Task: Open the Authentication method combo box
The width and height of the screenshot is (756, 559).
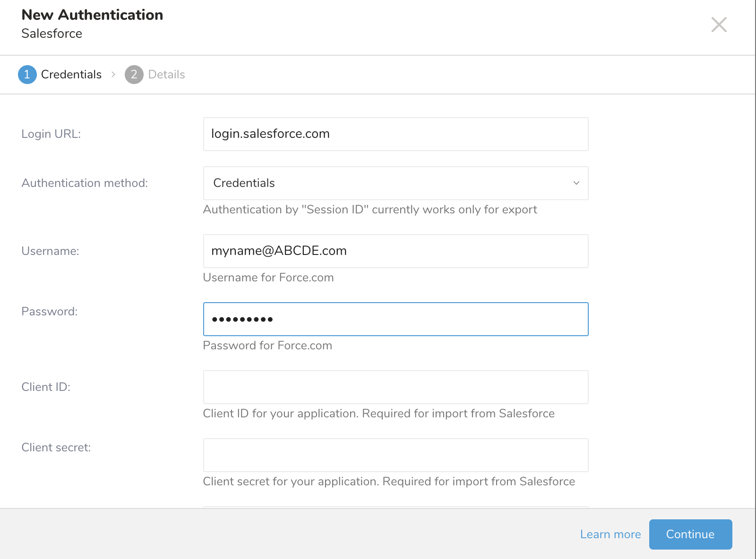Action: click(x=387, y=183)
